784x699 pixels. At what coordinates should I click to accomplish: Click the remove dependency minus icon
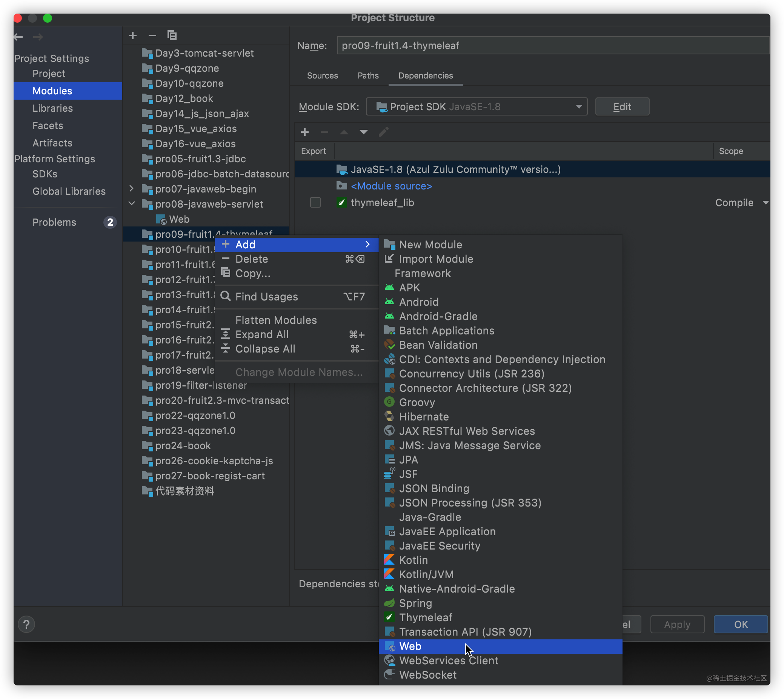[x=324, y=132]
